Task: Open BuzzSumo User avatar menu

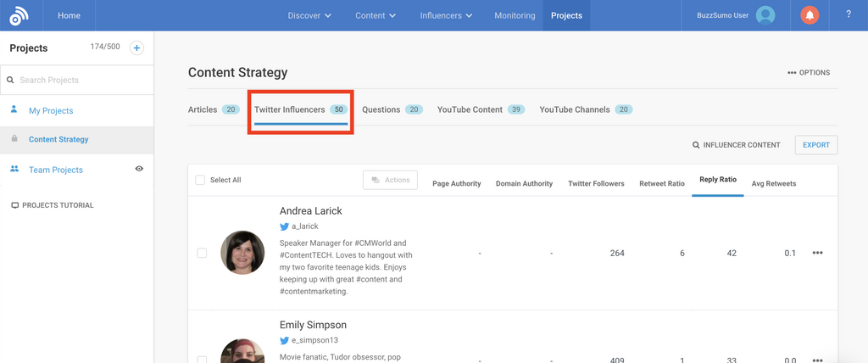Action: coord(765,15)
